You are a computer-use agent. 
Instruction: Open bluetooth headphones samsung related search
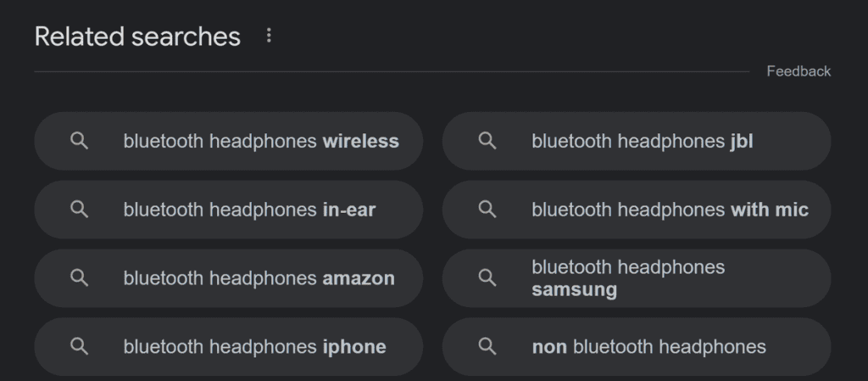(637, 278)
